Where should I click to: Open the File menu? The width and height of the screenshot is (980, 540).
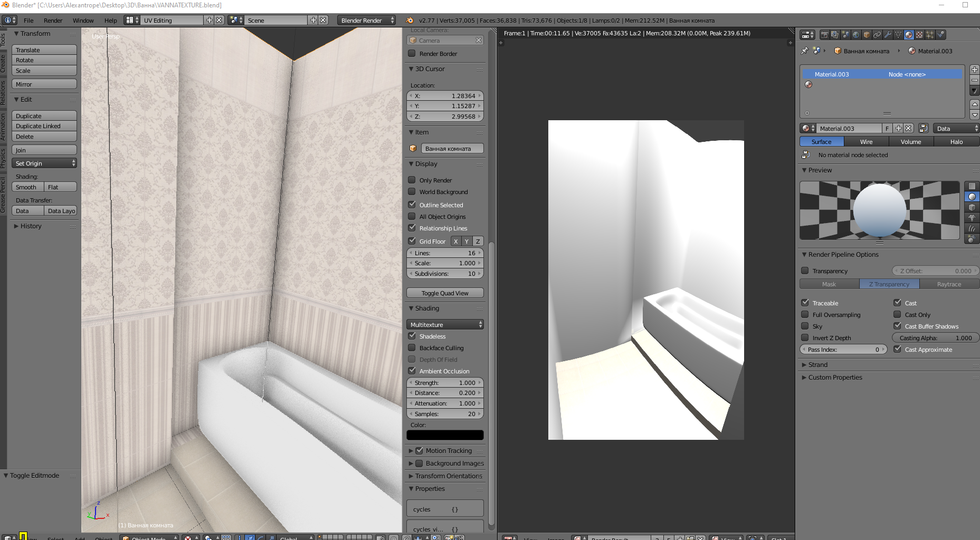pos(28,20)
